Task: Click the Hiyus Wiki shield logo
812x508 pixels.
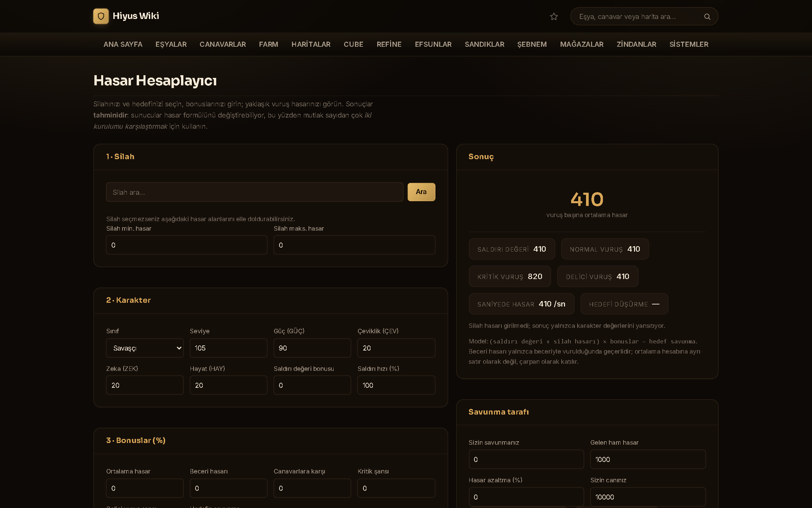Action: click(101, 16)
